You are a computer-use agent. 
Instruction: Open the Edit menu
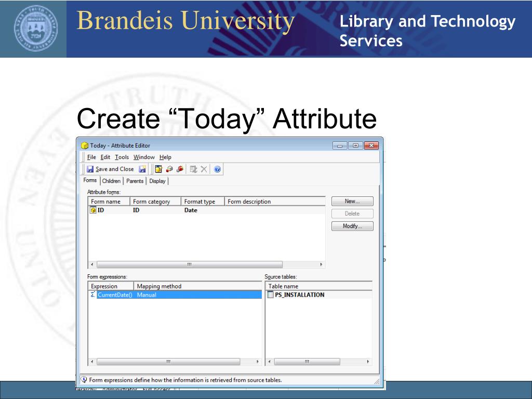pos(105,157)
